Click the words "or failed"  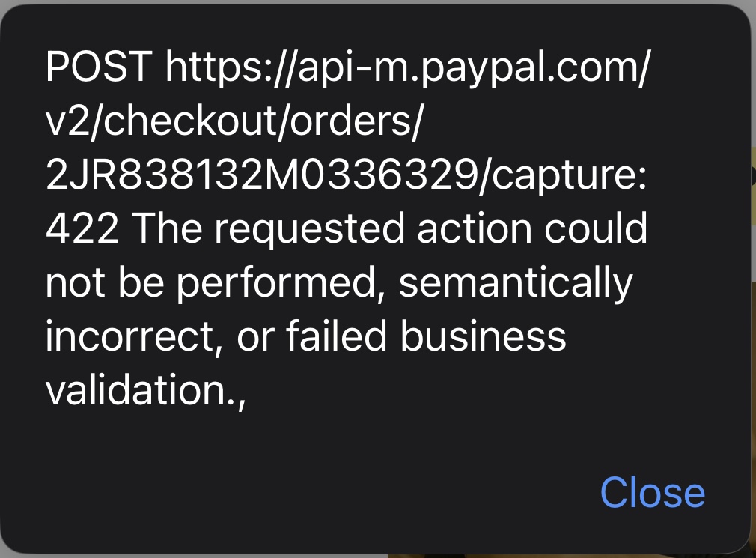312,336
